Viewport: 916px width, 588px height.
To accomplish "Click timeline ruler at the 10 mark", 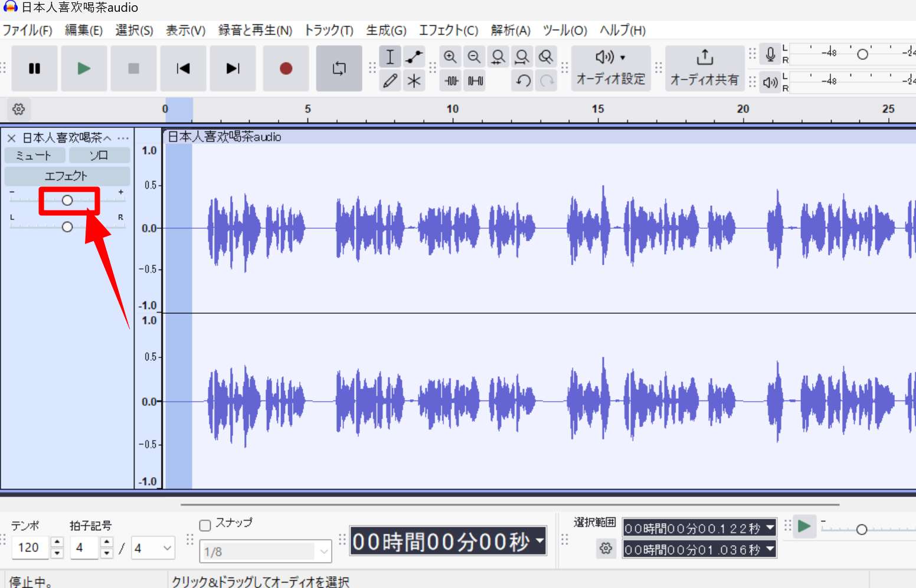I will 453,109.
